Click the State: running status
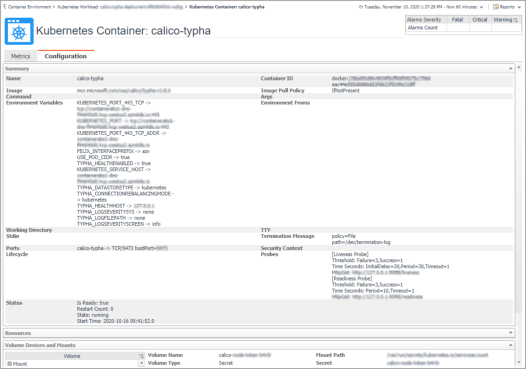529x371 pixels. point(93,315)
